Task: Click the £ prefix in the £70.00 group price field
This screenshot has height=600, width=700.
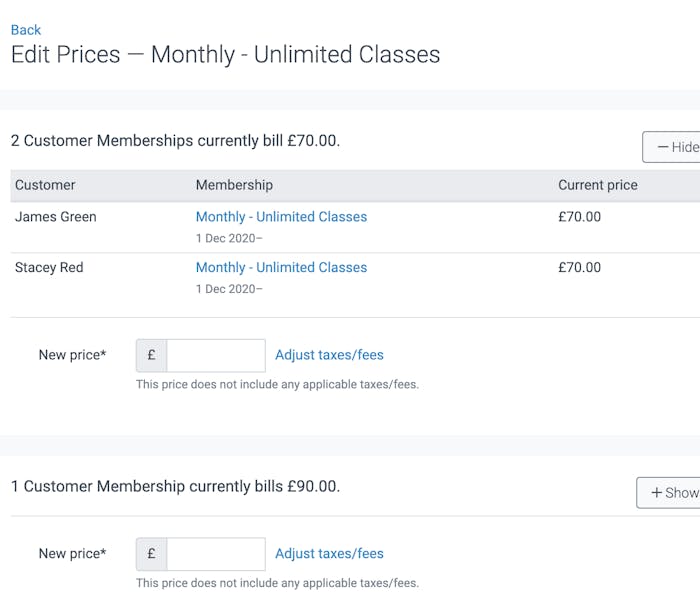Action: [151, 355]
